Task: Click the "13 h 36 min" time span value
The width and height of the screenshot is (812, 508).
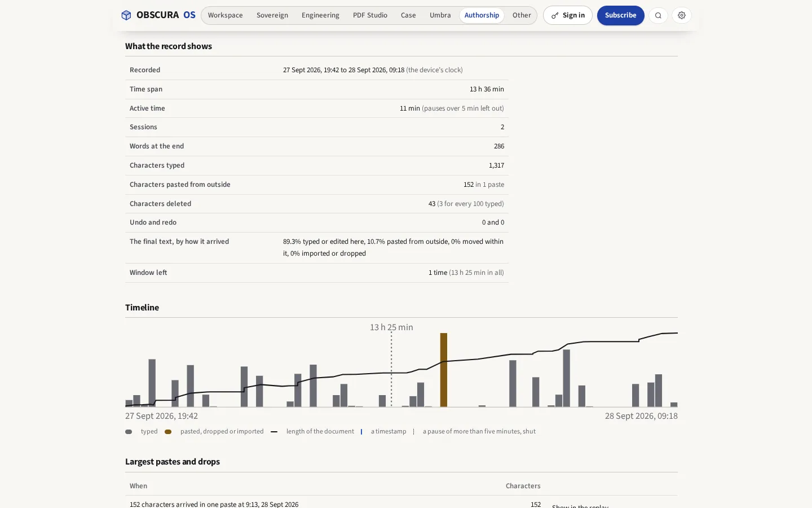Action: point(487,89)
